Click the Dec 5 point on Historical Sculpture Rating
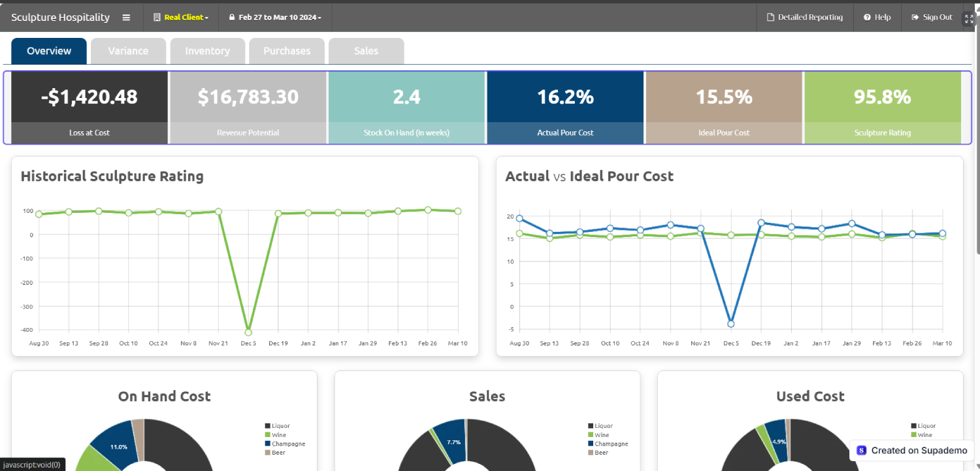This screenshot has height=471, width=980. [248, 332]
